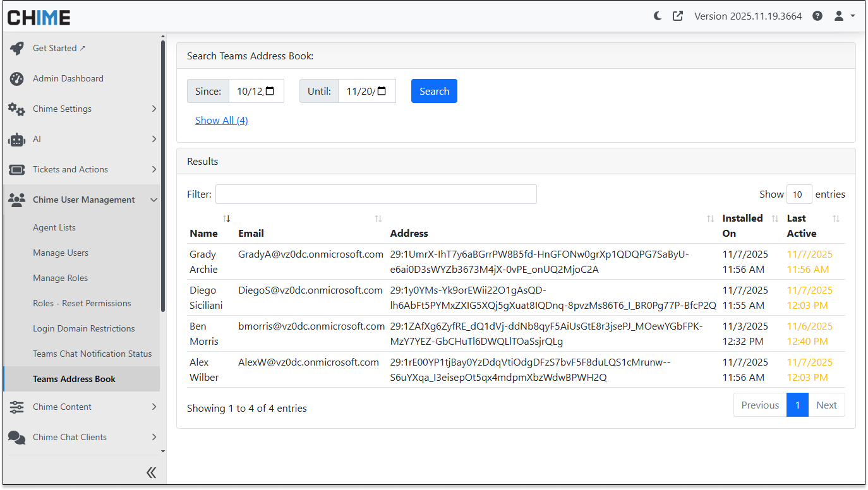The height and width of the screenshot is (490, 868).
Task: Open the Admin Dashboard gauge icon
Action: tap(17, 79)
